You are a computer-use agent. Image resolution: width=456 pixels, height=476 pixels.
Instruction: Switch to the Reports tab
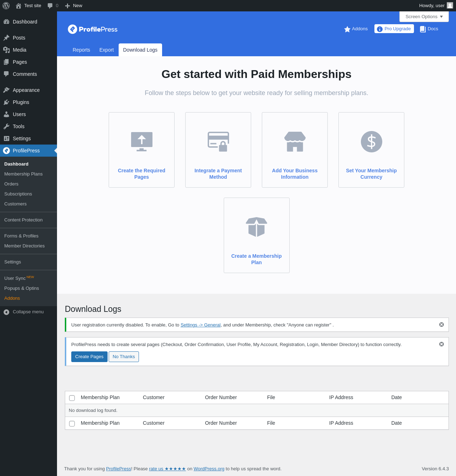click(81, 50)
